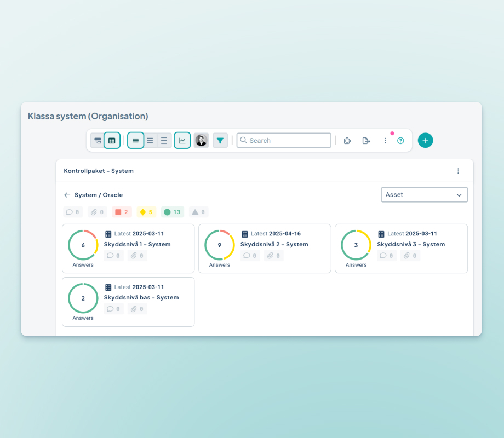Open the help question mark icon
Image resolution: width=504 pixels, height=438 pixels.
pyautogui.click(x=400, y=141)
